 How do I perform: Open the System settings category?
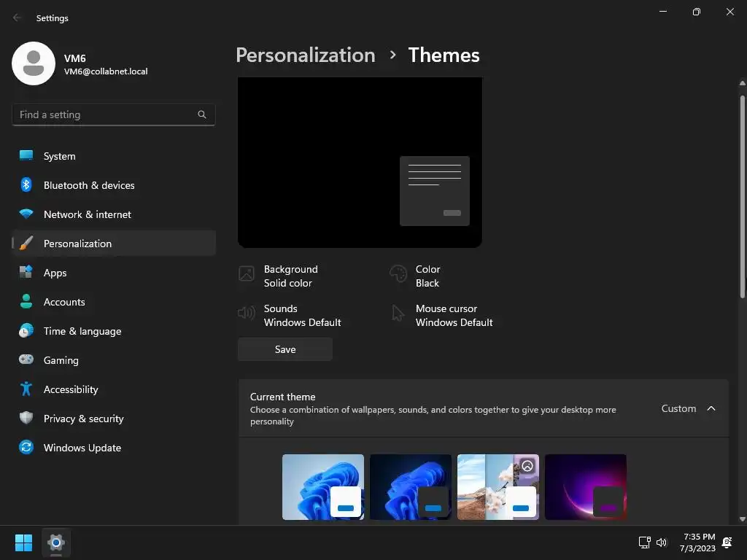point(114,156)
